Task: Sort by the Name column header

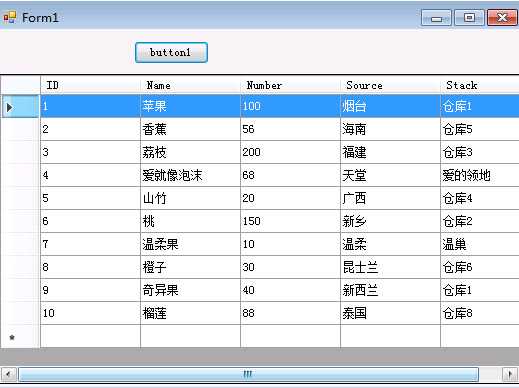Action: (x=190, y=85)
